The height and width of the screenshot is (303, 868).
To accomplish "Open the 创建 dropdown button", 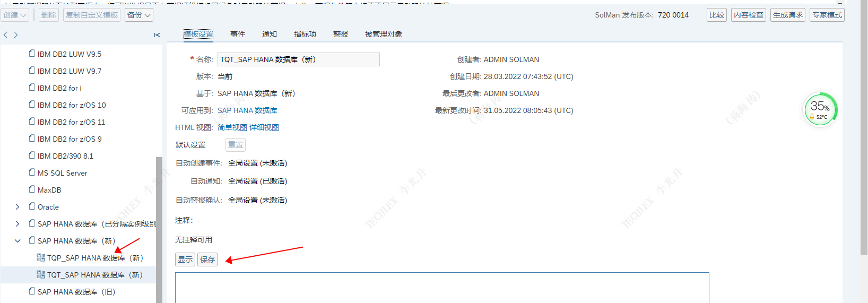I will click(15, 15).
